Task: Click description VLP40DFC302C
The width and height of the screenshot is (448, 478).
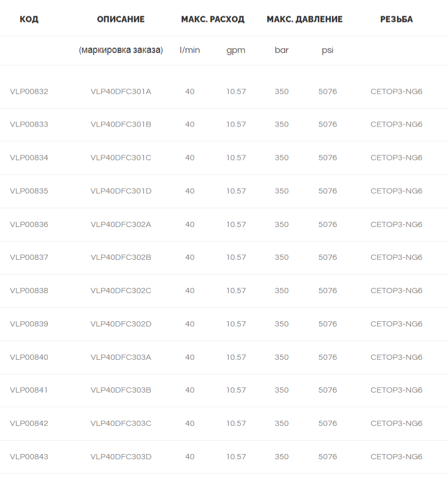Action: (121, 291)
